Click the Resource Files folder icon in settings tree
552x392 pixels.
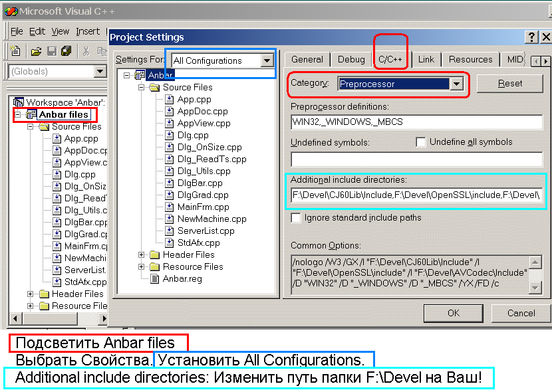pyautogui.click(x=154, y=266)
